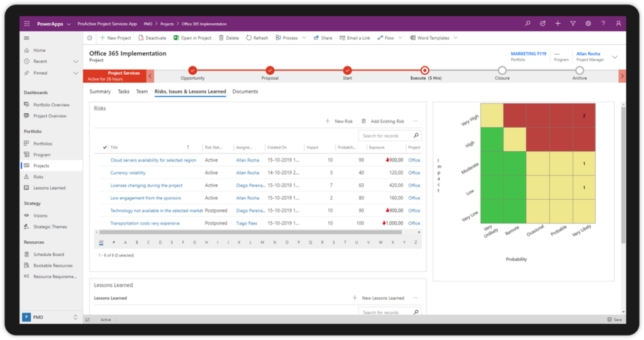Click Add Existing Risk
Image resolution: width=644 pixels, height=340 pixels.
[383, 121]
